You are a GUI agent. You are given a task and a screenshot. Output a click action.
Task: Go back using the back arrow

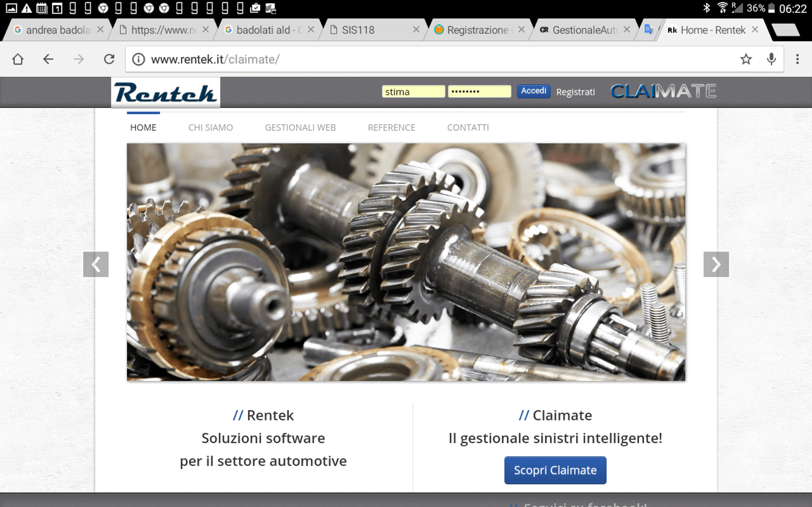tap(48, 59)
